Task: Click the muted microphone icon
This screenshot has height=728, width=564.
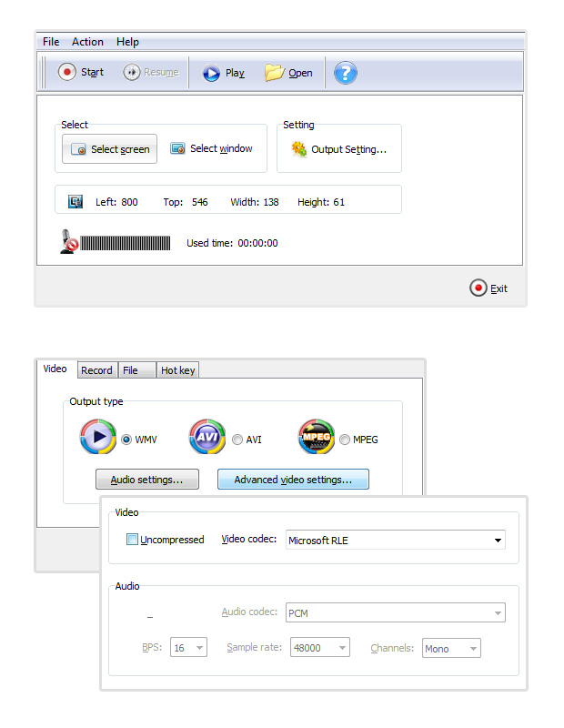Action: point(68,242)
